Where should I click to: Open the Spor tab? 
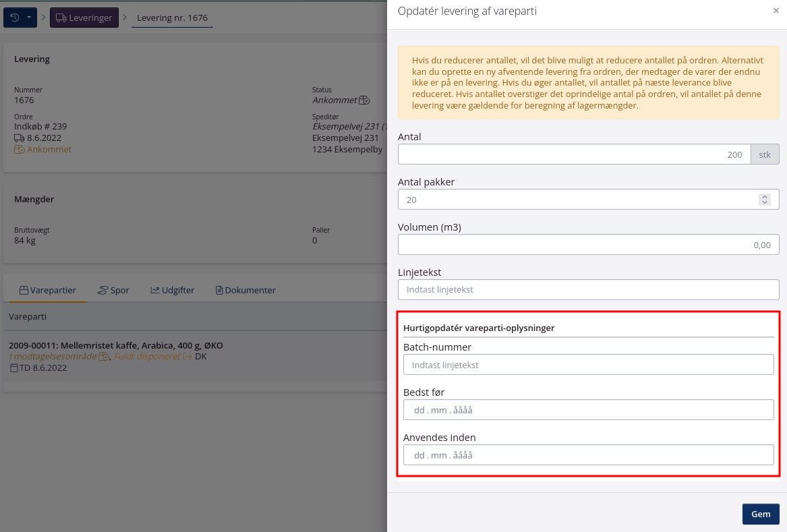(x=113, y=290)
